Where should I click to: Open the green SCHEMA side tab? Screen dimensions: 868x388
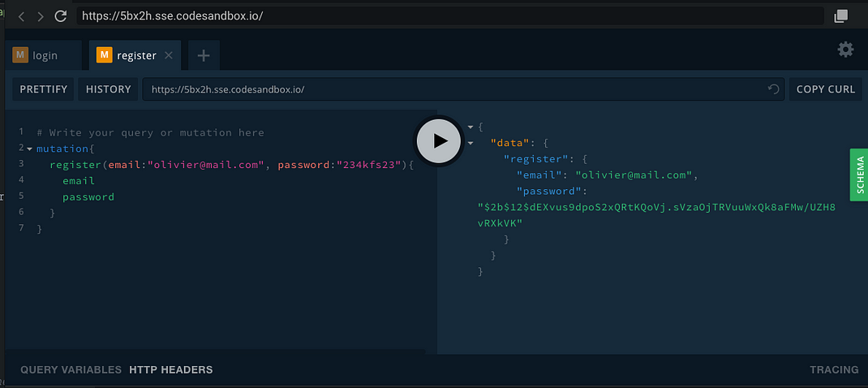pyautogui.click(x=859, y=175)
